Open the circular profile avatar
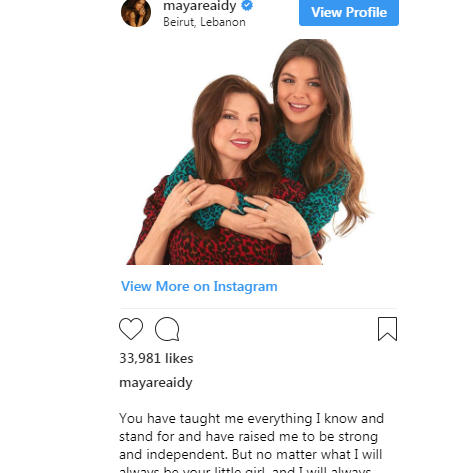The width and height of the screenshot is (461, 473). [136, 12]
